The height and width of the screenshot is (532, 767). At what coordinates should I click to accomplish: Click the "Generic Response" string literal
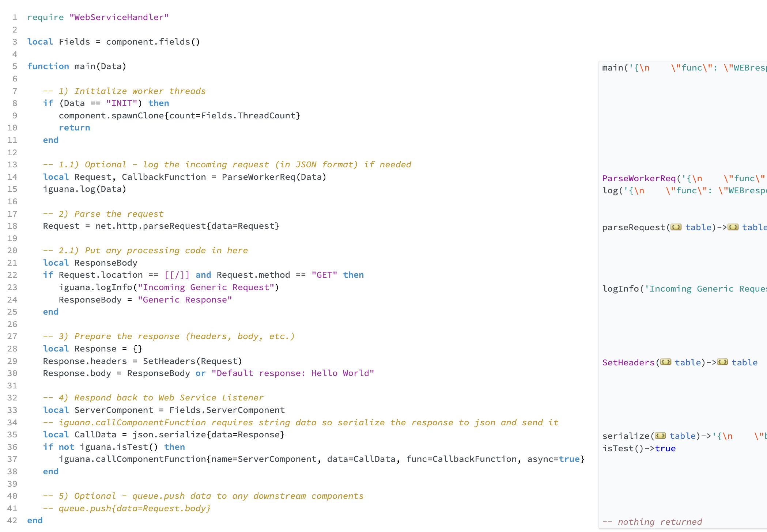(185, 300)
